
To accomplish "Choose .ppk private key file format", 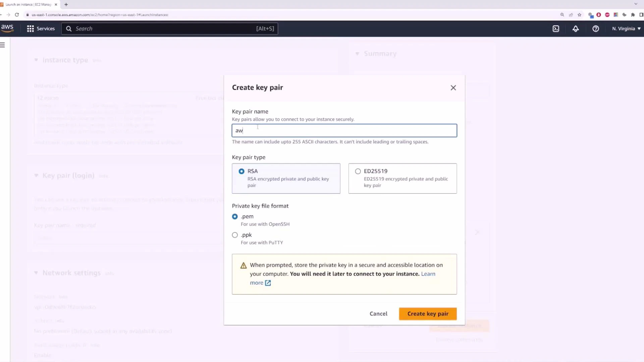I will coord(235,235).
